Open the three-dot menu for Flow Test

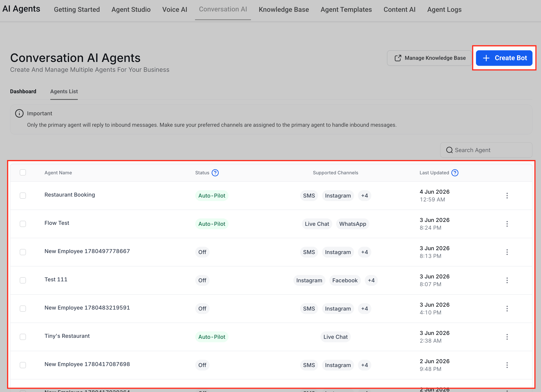tap(507, 224)
